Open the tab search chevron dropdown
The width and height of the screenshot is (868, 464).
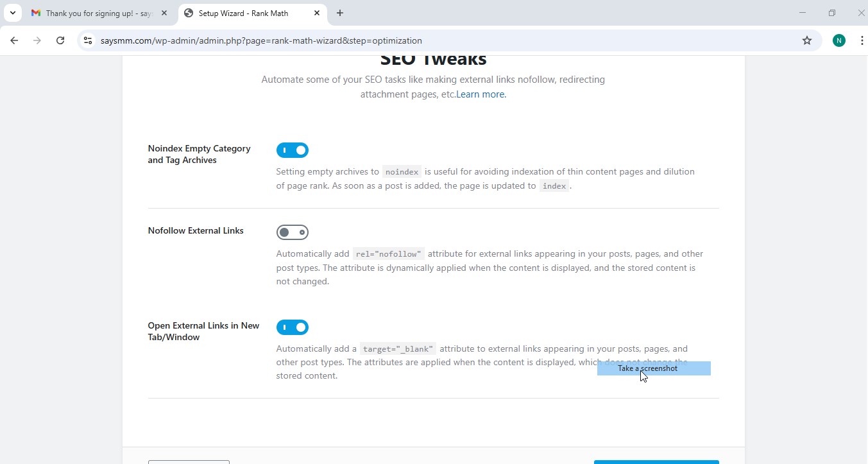click(x=12, y=13)
